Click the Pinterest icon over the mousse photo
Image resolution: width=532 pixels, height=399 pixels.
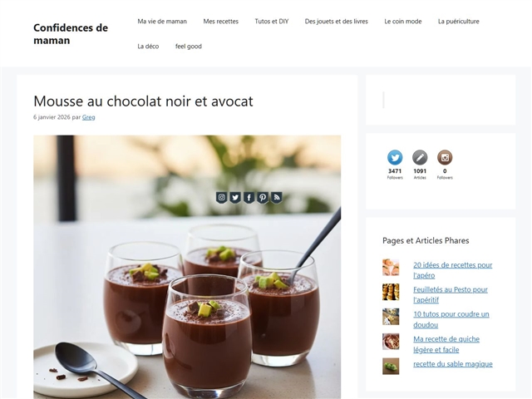coord(263,198)
